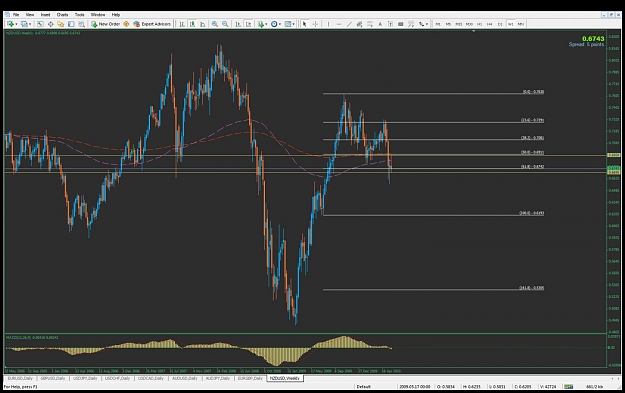
Task: Click the New Chart toolbar icon
Action: [x=11, y=24]
